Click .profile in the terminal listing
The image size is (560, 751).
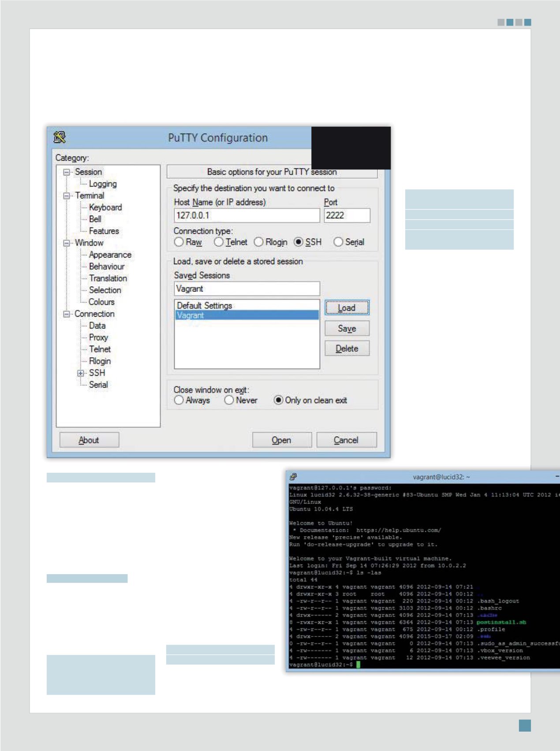click(491, 629)
